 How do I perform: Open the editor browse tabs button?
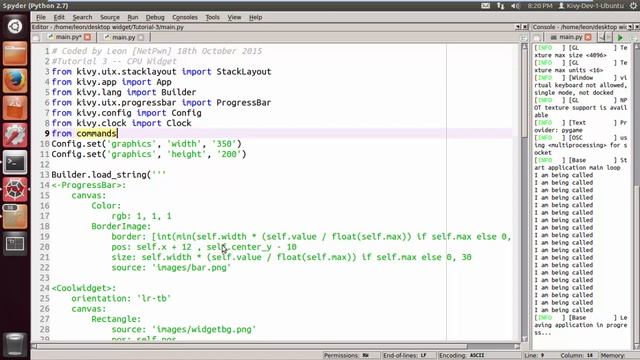tap(36, 38)
